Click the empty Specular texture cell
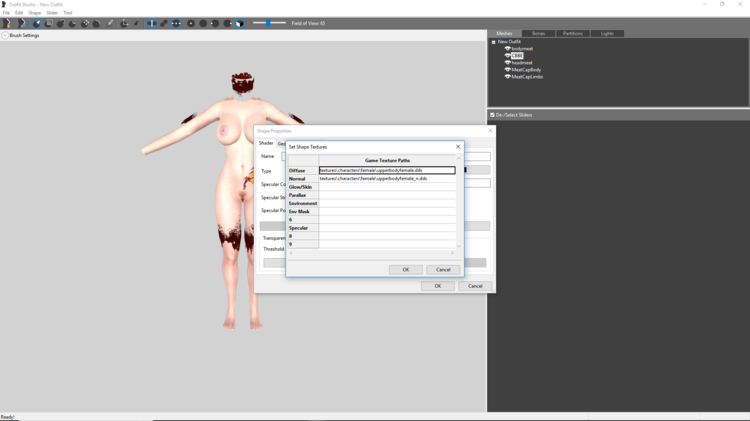The image size is (750, 421). tap(387, 228)
